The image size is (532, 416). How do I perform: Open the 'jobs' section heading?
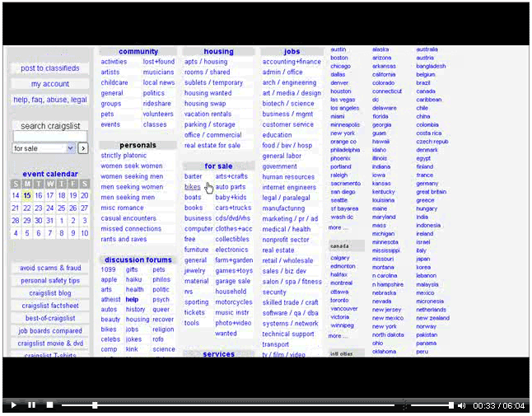[292, 52]
